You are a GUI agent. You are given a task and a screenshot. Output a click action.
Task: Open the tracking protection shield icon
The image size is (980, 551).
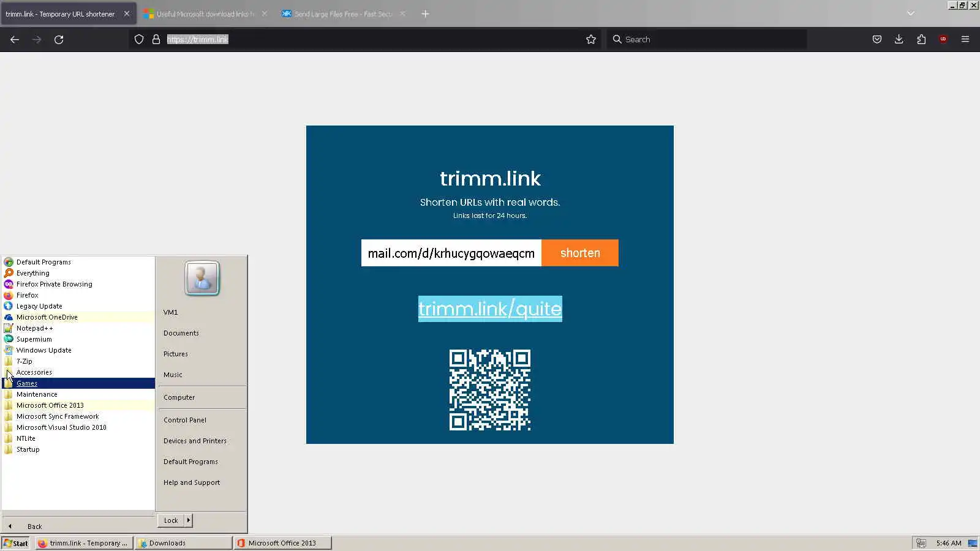tap(139, 39)
